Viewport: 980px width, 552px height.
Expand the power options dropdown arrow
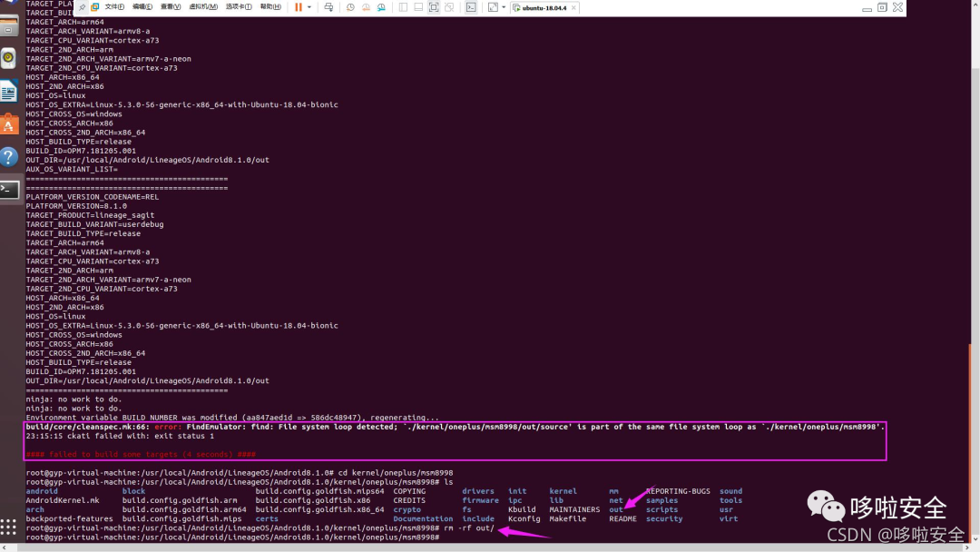pos(309,7)
